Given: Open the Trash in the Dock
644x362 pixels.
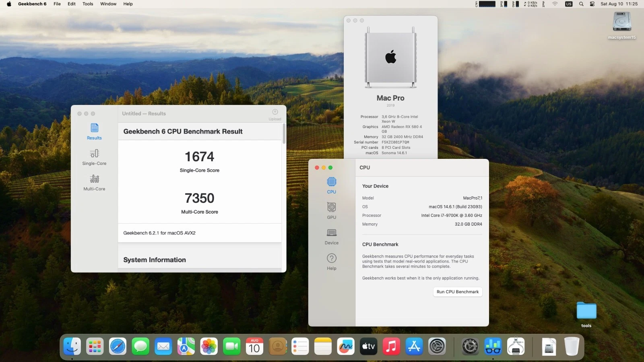Looking at the screenshot, I should pos(572,346).
